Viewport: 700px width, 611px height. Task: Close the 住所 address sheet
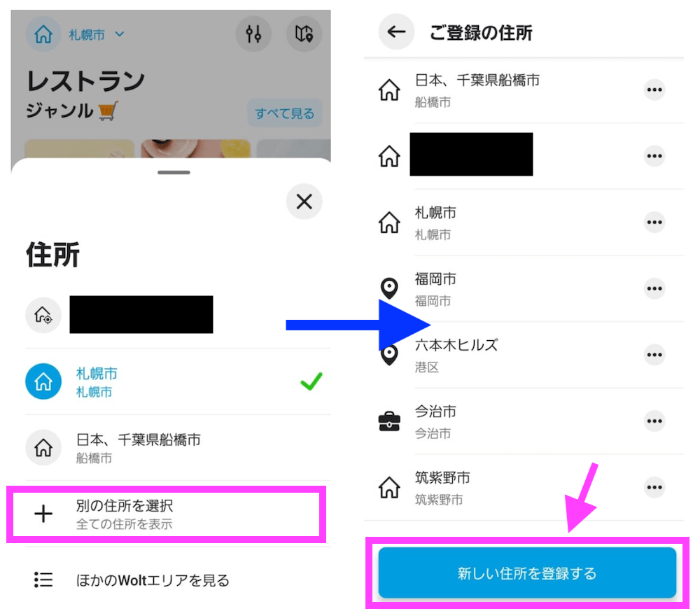point(304,202)
